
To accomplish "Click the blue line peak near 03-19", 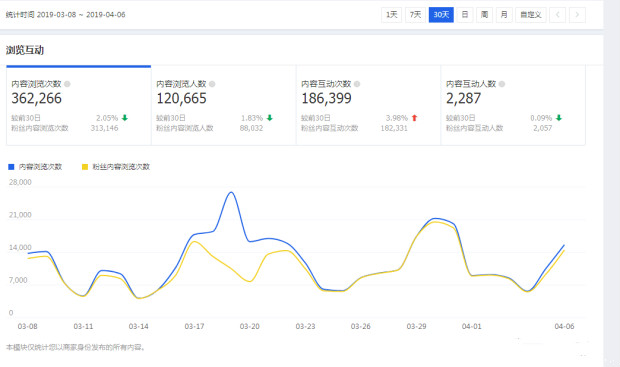I will point(231,193).
